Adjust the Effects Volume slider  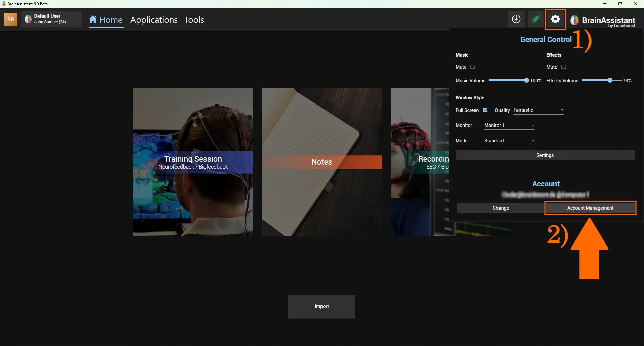(x=601, y=80)
